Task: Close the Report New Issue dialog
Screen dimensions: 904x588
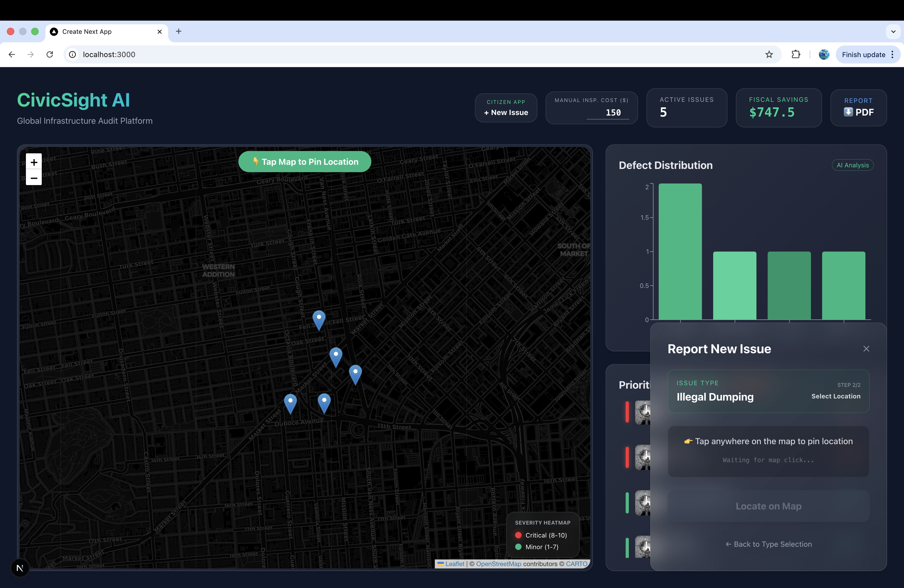Action: coord(866,349)
